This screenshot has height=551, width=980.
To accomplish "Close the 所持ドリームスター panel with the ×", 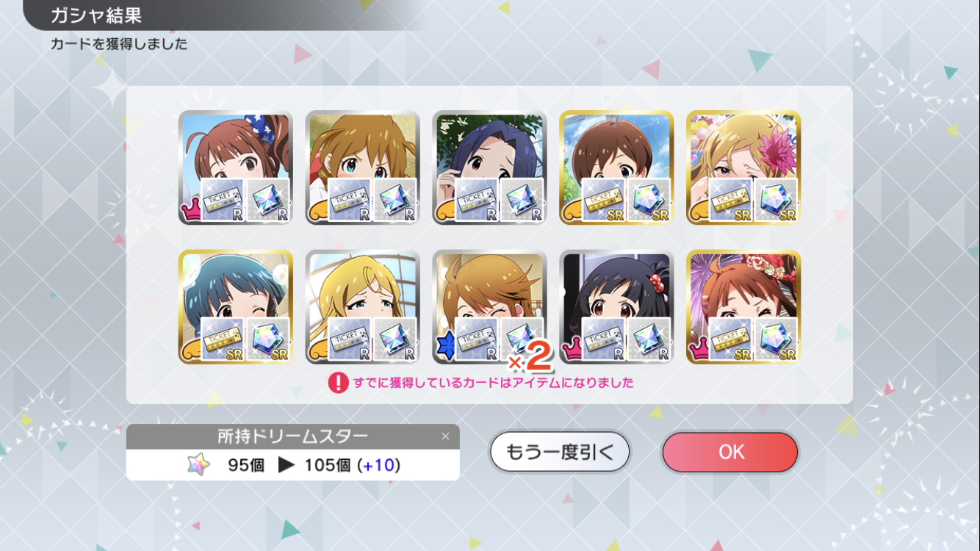I will coord(445,436).
